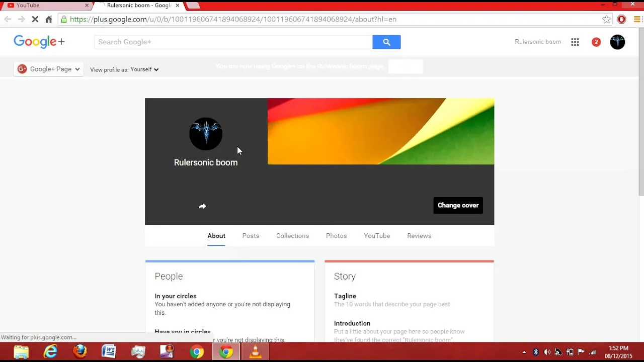The image size is (644, 362).
Task: Launch Firefox from taskbar
Action: click(79, 351)
